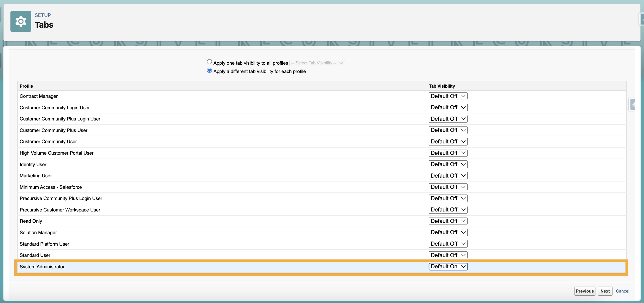This screenshot has height=303, width=644.
Task: Open Solution Manager visibility dropdown
Action: pyautogui.click(x=448, y=232)
